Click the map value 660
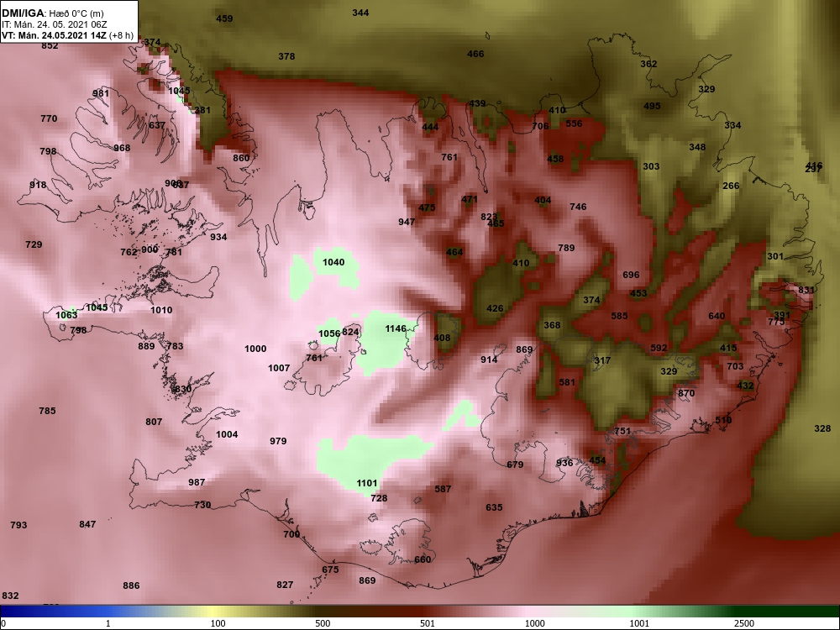The height and width of the screenshot is (630, 840). pos(423,559)
